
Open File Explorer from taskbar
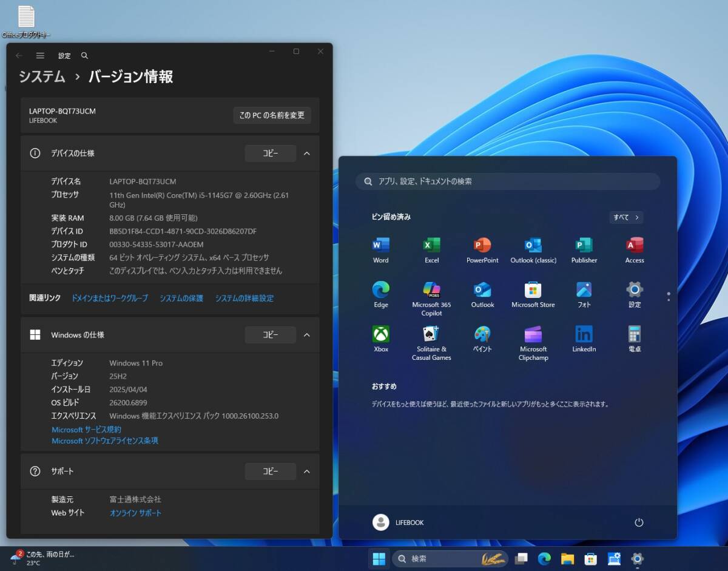(567, 559)
